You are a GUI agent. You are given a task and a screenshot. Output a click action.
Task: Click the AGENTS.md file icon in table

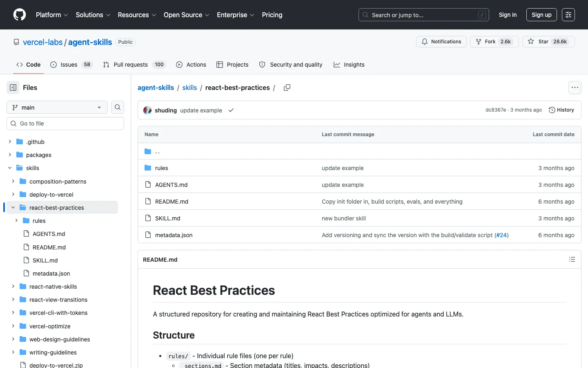(148, 184)
